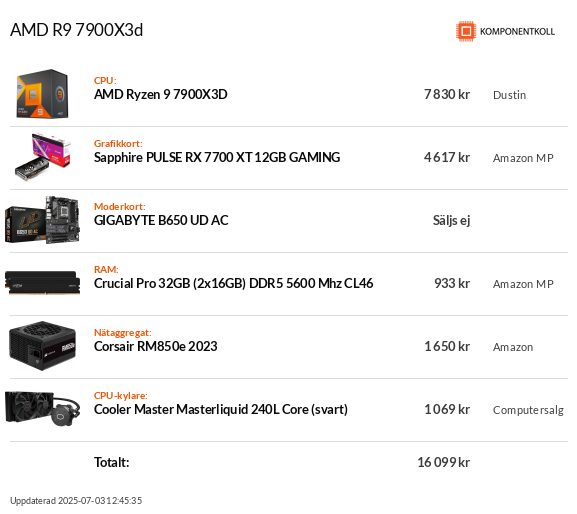Open AMD Ryzen 9 7900X3D product name
This screenshot has width=577, height=514.
[160, 95]
